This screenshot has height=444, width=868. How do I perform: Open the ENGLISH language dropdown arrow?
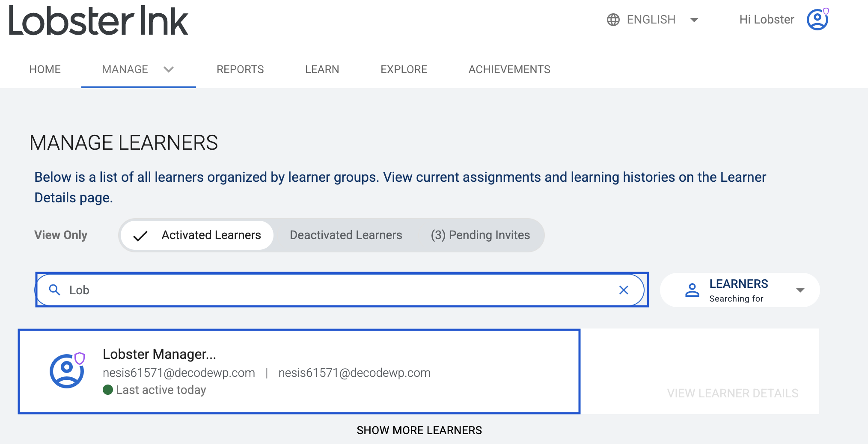point(694,20)
